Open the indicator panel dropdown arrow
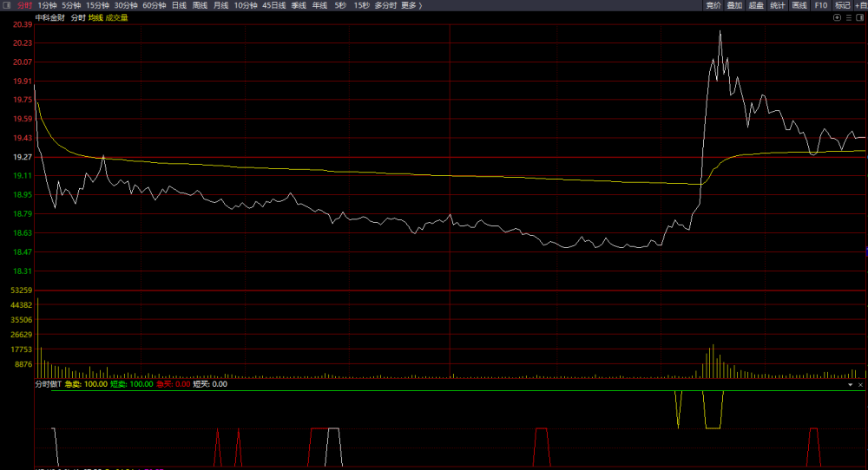868x470 pixels. click(851, 384)
